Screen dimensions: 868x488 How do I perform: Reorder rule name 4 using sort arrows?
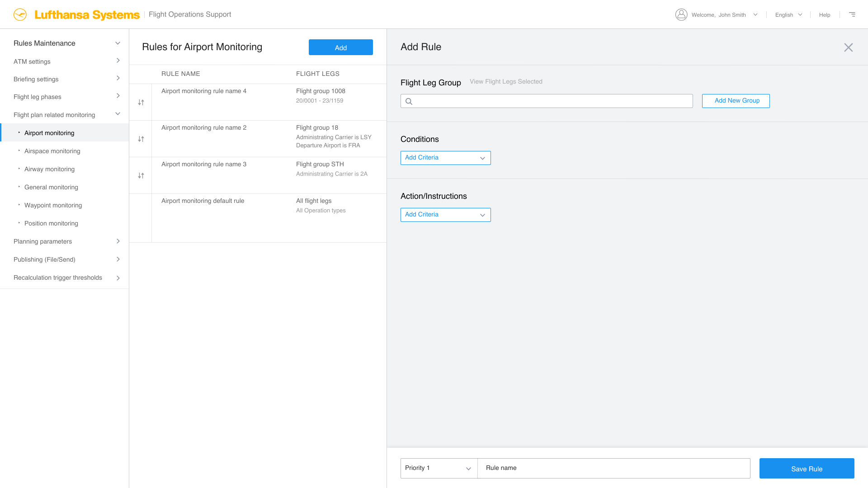[x=141, y=103]
